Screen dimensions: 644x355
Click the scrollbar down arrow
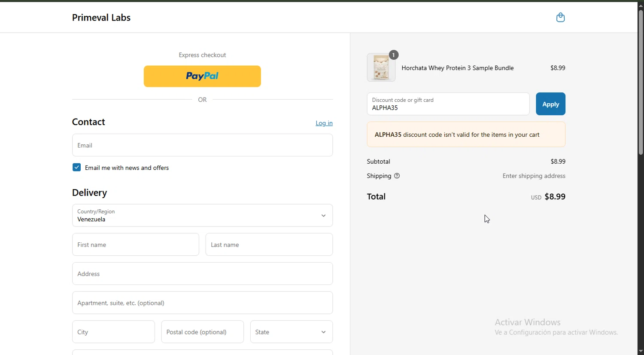pos(641,351)
